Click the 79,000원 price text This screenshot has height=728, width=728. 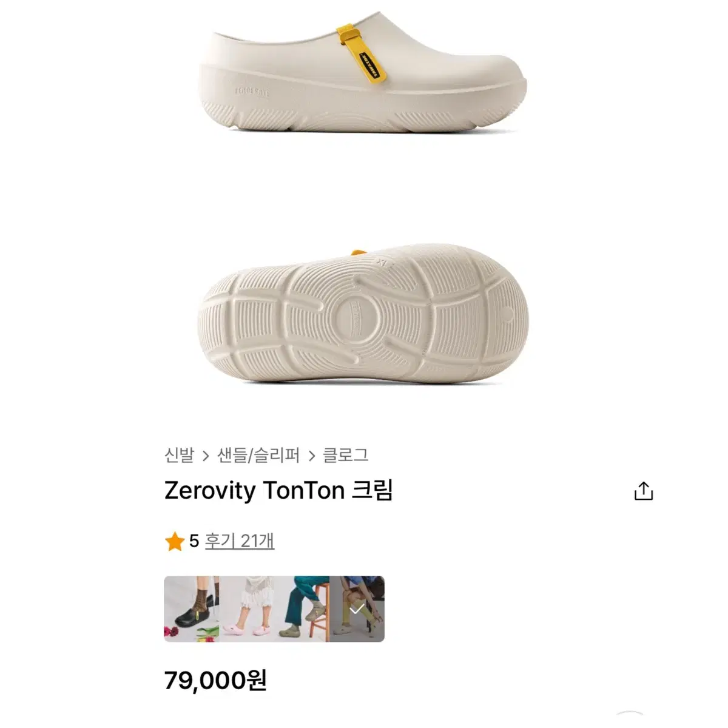[x=215, y=680]
